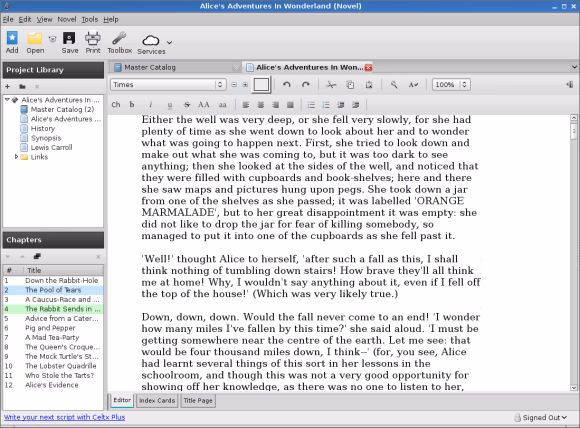Click the Cut scissors icon

pos(331,85)
